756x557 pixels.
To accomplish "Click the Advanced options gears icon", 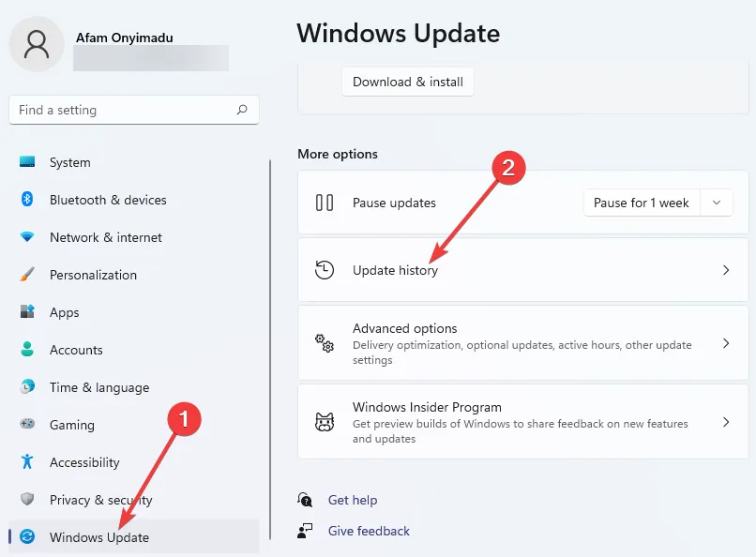I will click(x=325, y=343).
